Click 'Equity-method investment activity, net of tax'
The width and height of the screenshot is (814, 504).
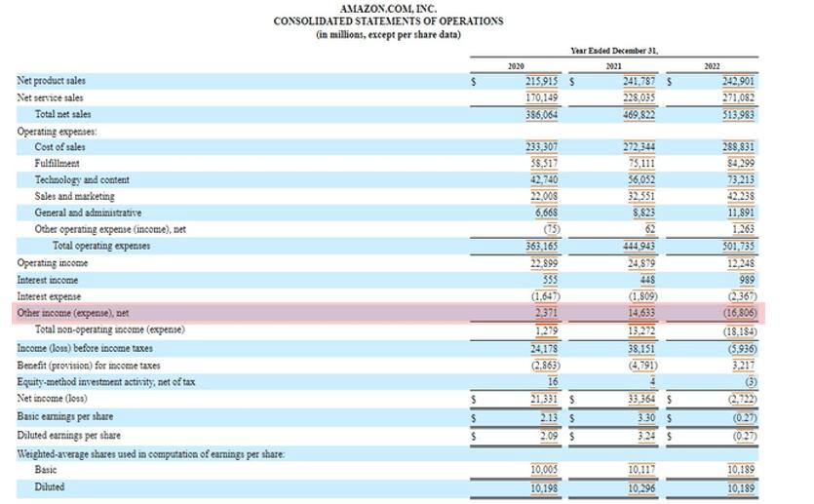click(106, 382)
